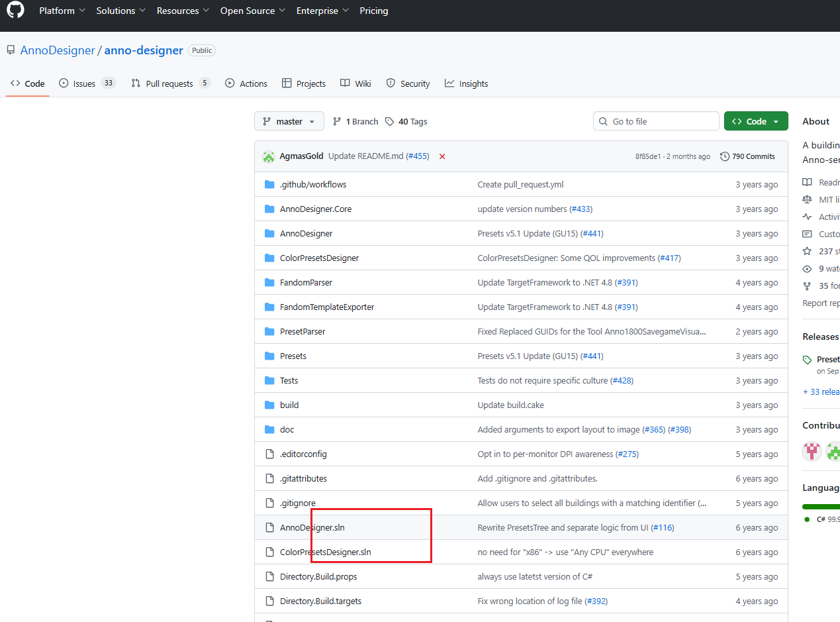View the Insights tab
Screen dimensions: 840x622
466,83
